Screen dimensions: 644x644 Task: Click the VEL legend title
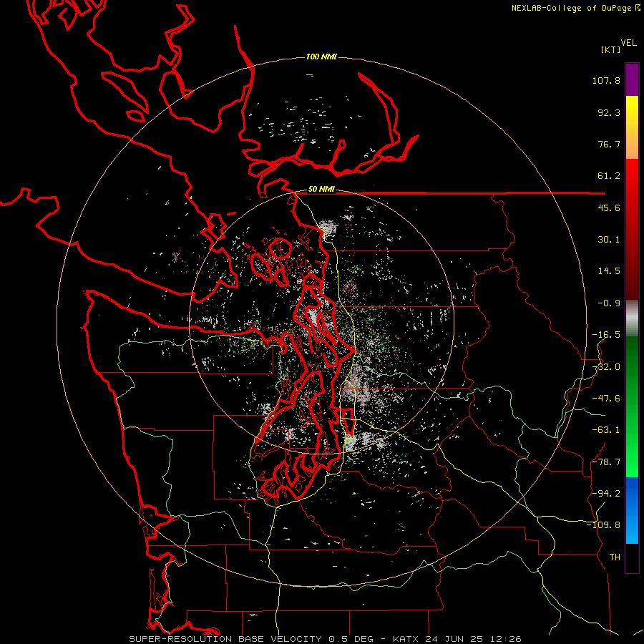point(629,43)
